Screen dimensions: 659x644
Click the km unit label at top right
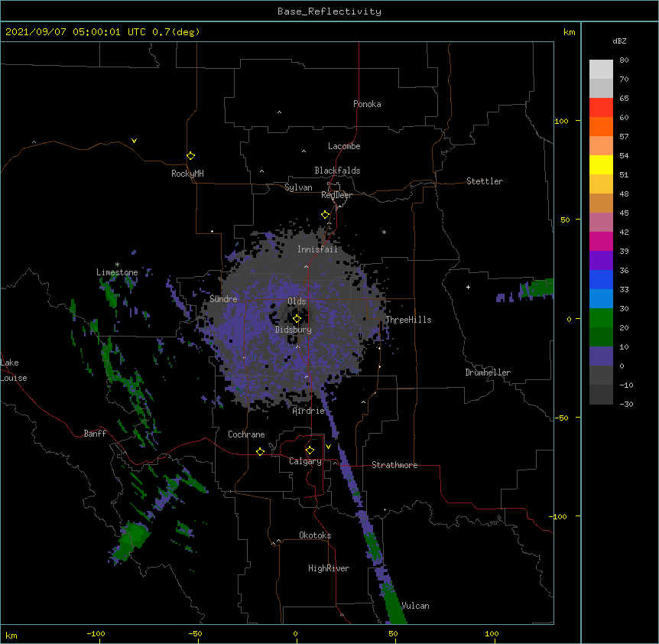[x=569, y=32]
